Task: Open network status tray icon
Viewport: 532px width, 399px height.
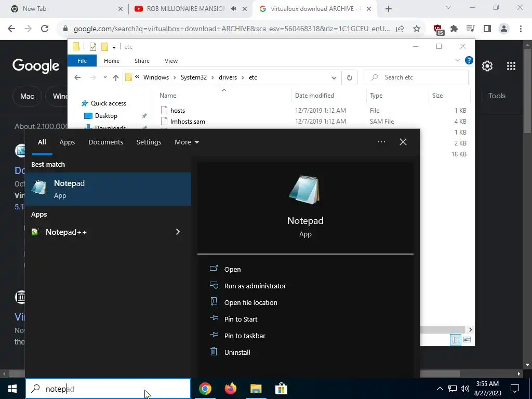Action: point(453,389)
